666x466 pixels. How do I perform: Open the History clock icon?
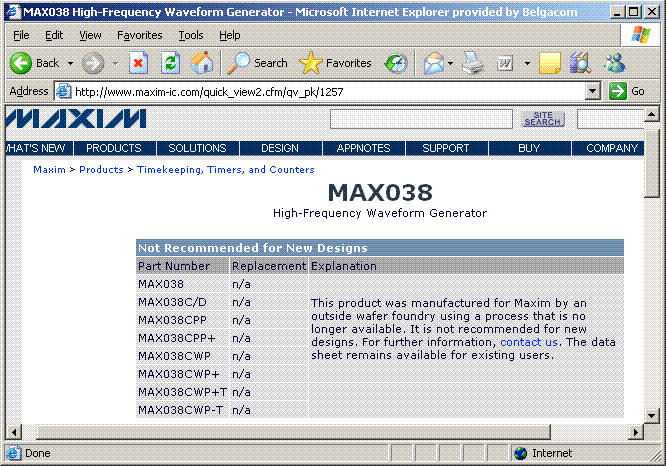(x=396, y=63)
